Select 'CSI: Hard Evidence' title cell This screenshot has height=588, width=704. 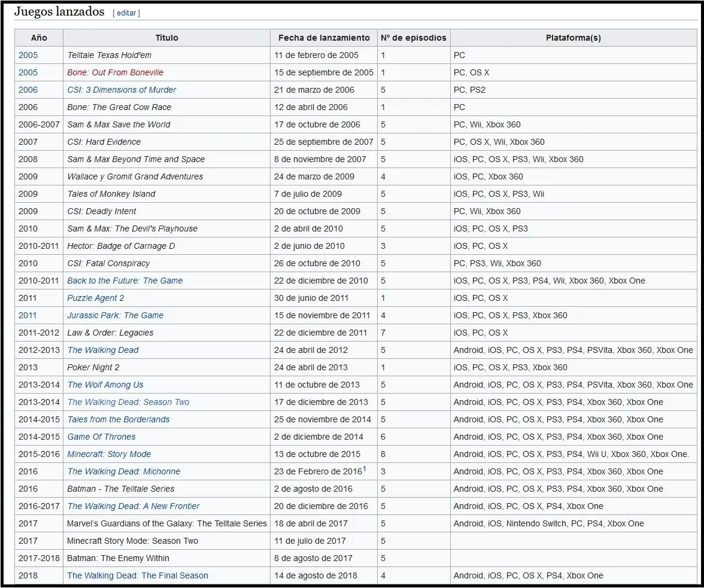point(166,142)
